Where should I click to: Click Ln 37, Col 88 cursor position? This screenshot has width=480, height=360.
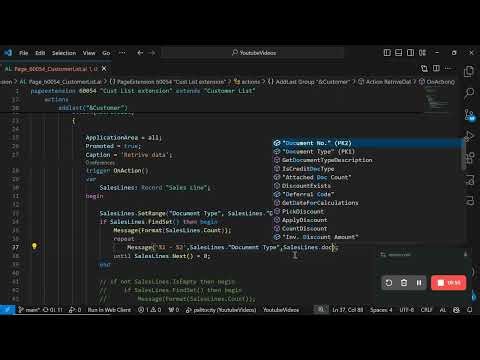point(347,310)
